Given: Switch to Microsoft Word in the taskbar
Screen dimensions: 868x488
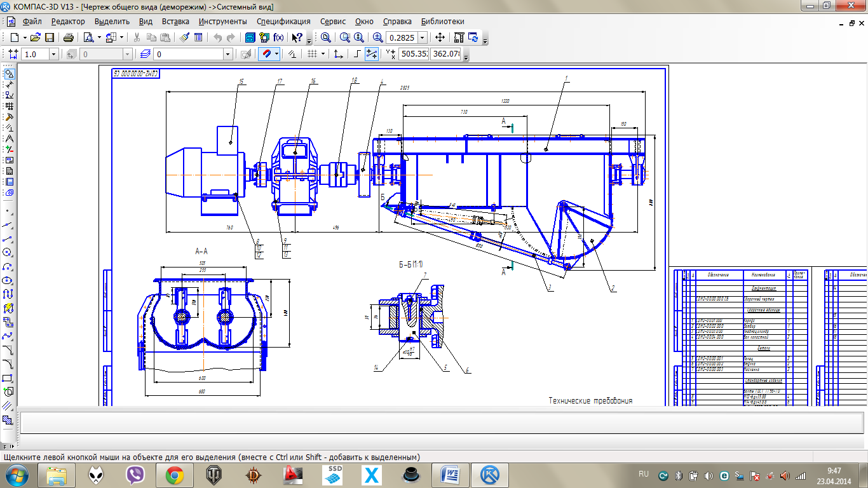Looking at the screenshot, I should coord(450,475).
